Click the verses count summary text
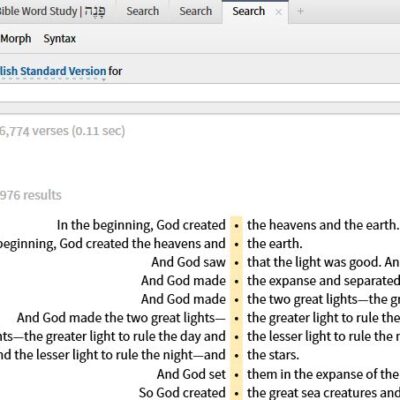The image size is (400, 400). pos(62,131)
